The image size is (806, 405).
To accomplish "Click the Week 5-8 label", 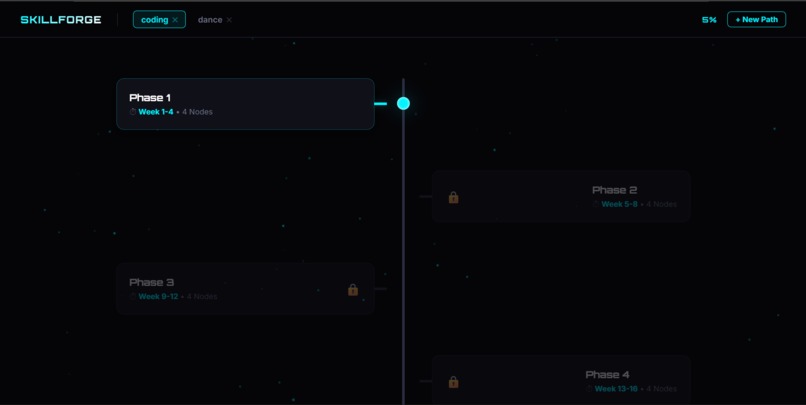I will click(x=619, y=204).
